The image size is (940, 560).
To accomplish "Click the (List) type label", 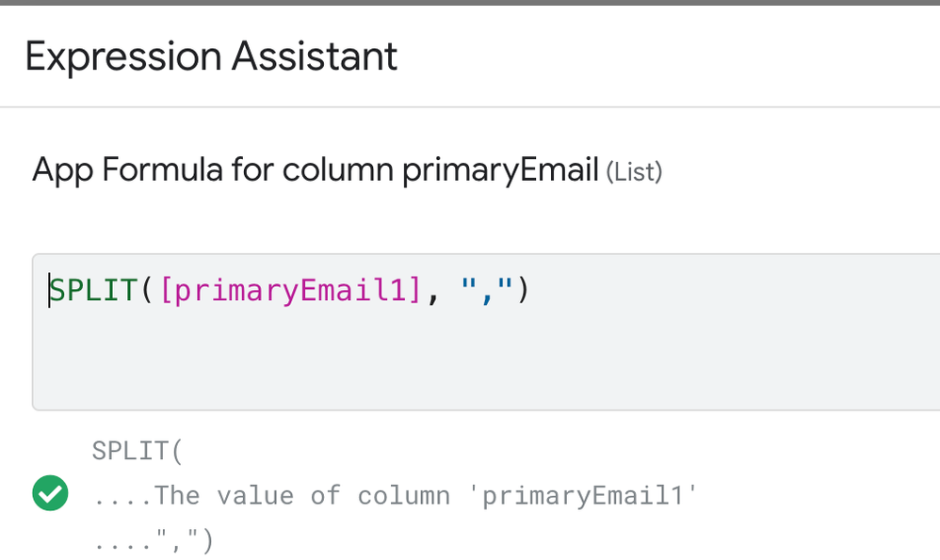I will pos(634,172).
